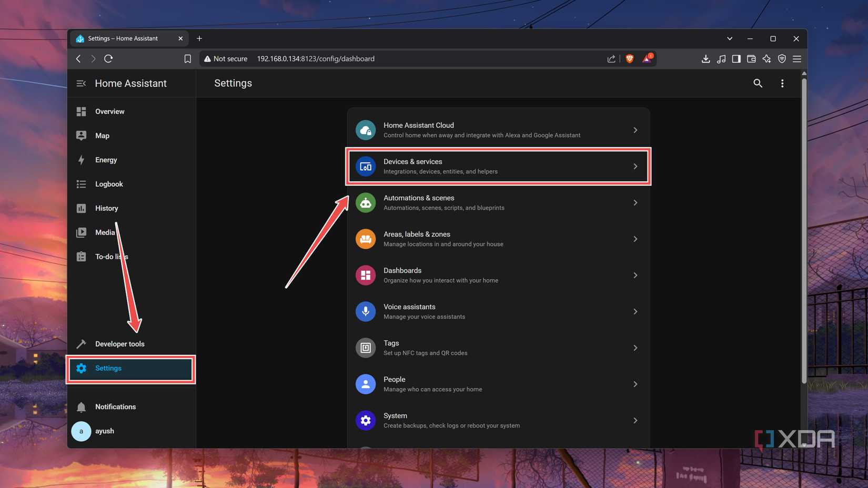Open the ayush user profile avatar

81,431
